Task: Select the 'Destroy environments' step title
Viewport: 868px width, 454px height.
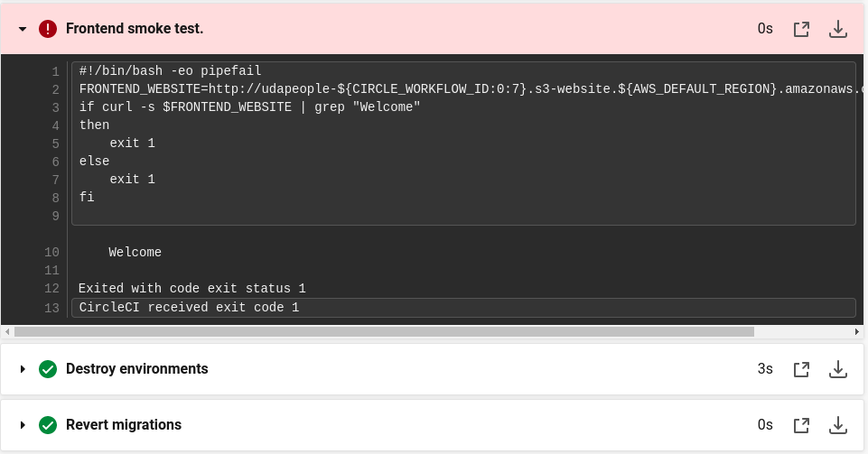Action: (x=136, y=369)
